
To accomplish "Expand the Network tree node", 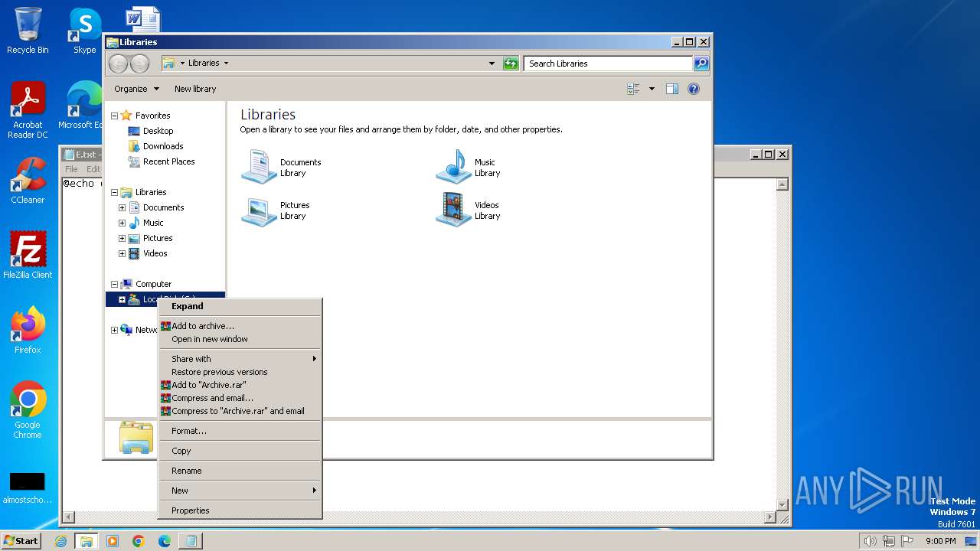I will 114,330.
